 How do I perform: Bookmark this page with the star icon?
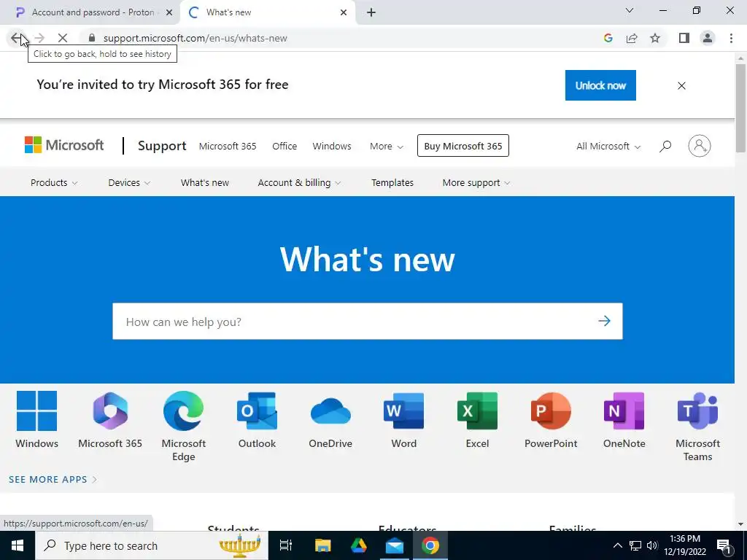[x=655, y=38]
